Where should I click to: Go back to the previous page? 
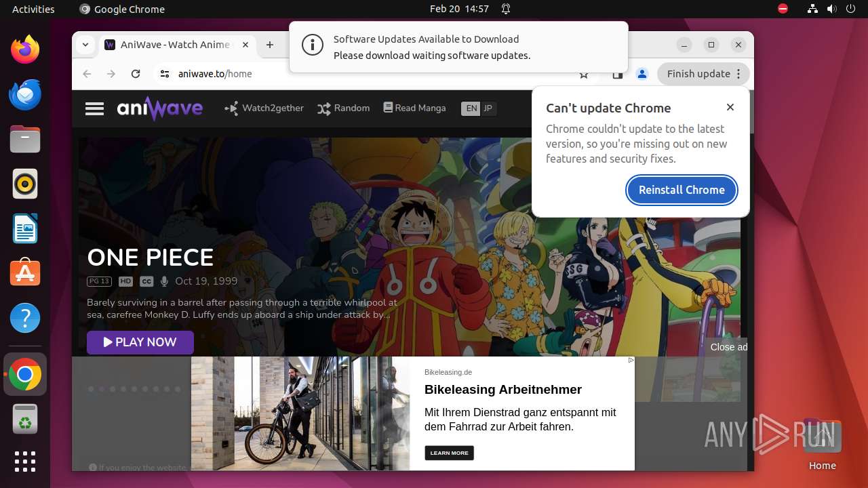87,74
